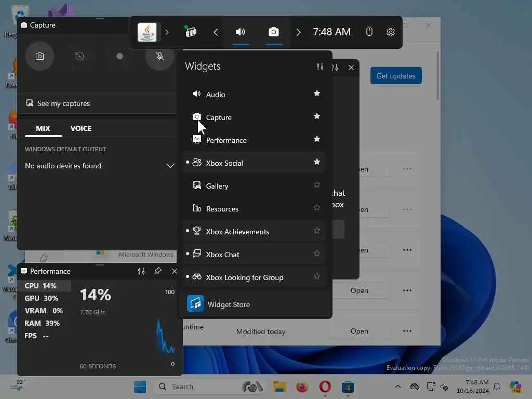The width and height of the screenshot is (532, 399).
Task: Select Xbox Social in the Widgets list
Action: pos(254,163)
